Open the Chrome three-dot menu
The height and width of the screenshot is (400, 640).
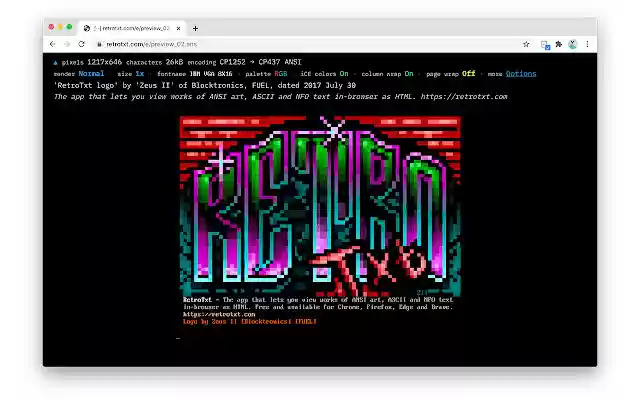point(587,44)
